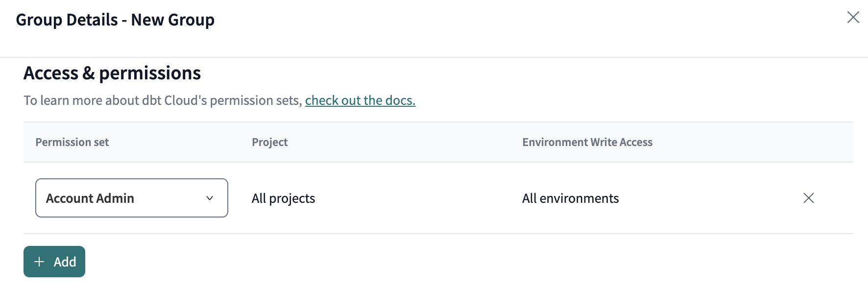868x290 pixels.
Task: Click the Project column header
Action: [x=270, y=142]
